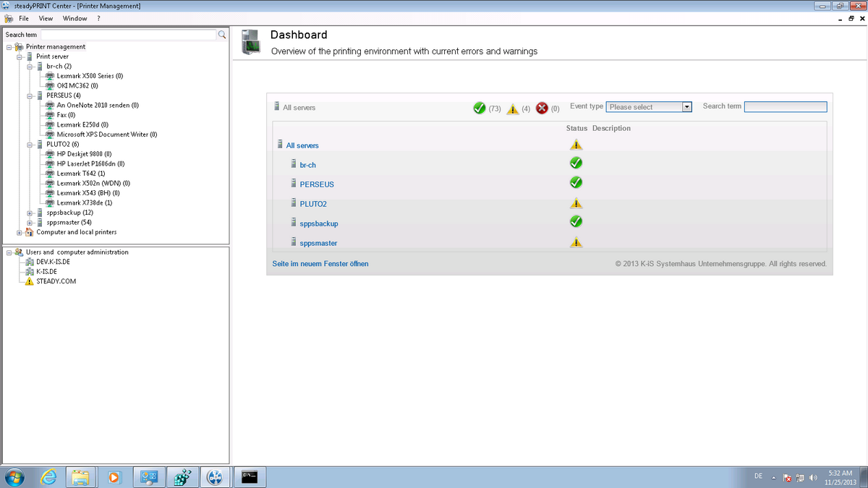868x488 pixels.
Task: Click the green status icon for br-ch
Action: pyautogui.click(x=576, y=163)
